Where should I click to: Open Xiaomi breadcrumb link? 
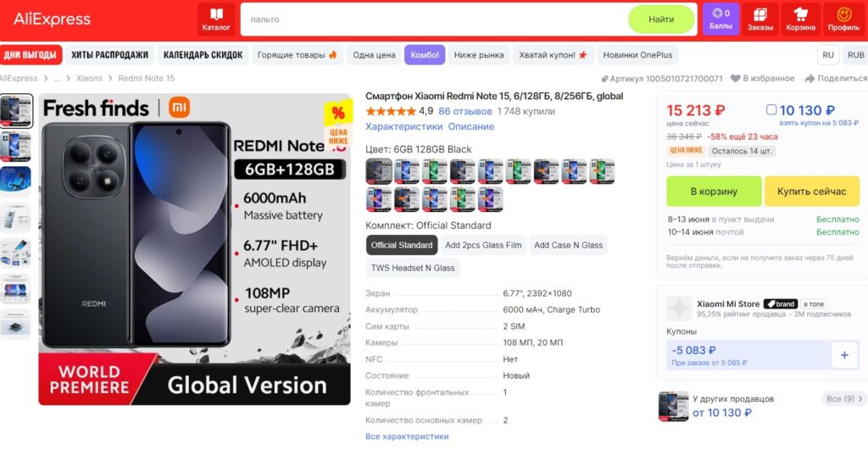pyautogui.click(x=89, y=79)
